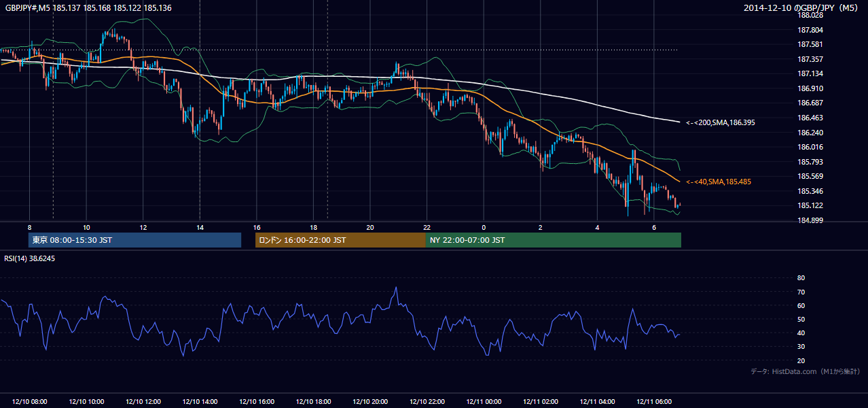Click date axis label 12/11 02:00
The height and width of the screenshot is (408, 868).
point(540,402)
